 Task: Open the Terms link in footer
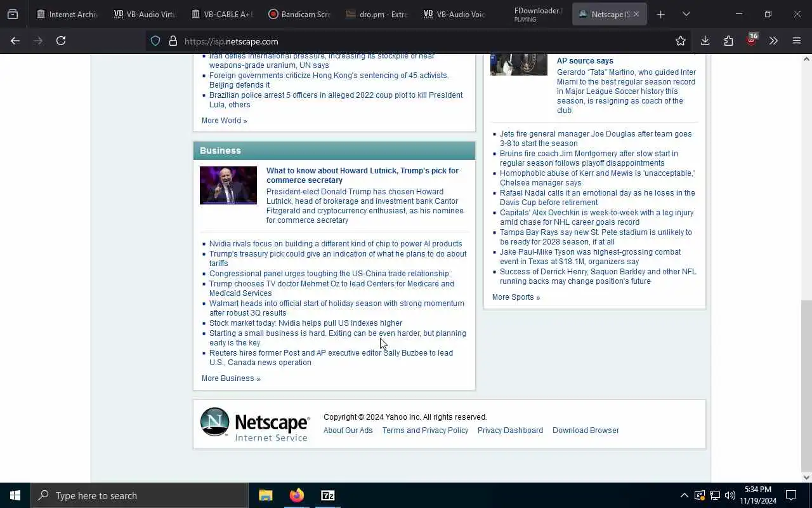point(393,431)
